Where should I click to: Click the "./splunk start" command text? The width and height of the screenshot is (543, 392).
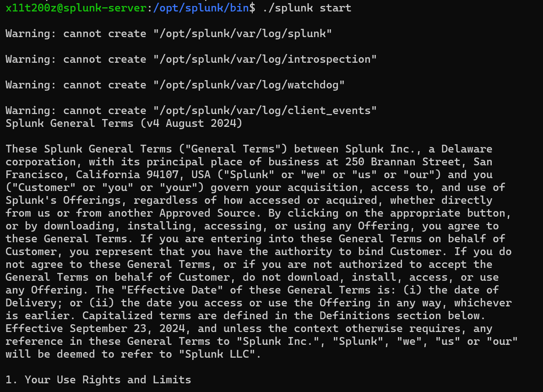click(307, 8)
